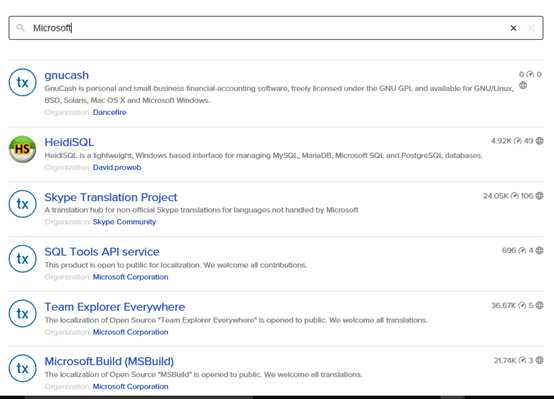Open the gnucash project logo
The height and width of the screenshot is (399, 554).
coord(23,82)
